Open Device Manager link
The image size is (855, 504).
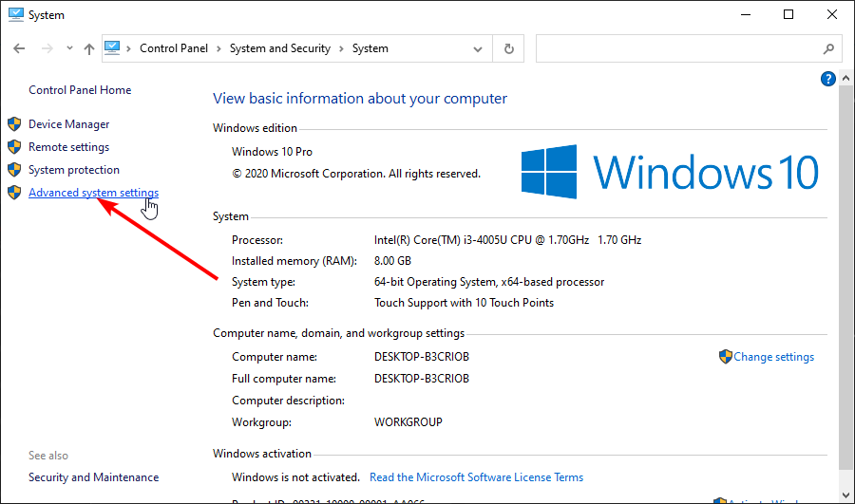[68, 124]
